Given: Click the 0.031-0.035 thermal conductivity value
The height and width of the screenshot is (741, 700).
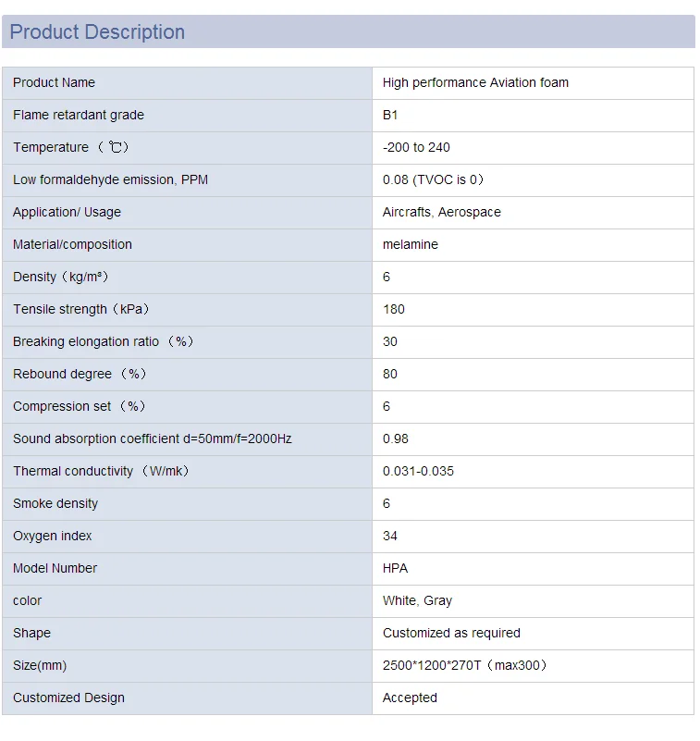Looking at the screenshot, I should pyautogui.click(x=418, y=471).
